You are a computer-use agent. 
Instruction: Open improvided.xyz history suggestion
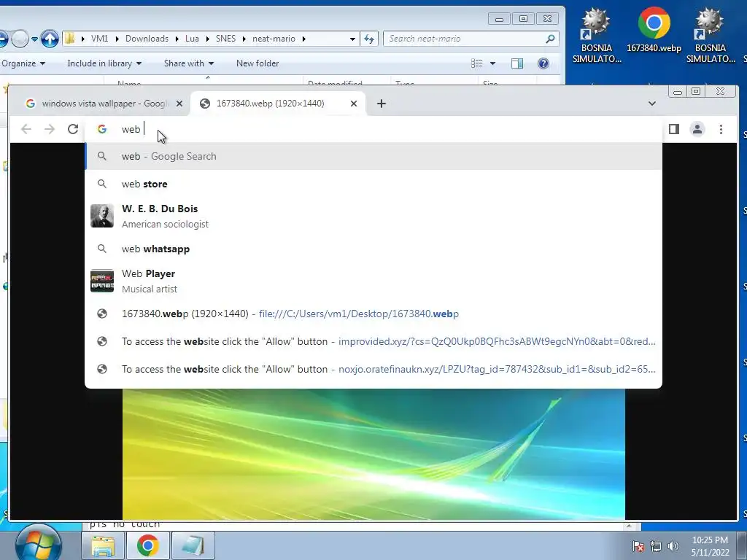point(373,341)
